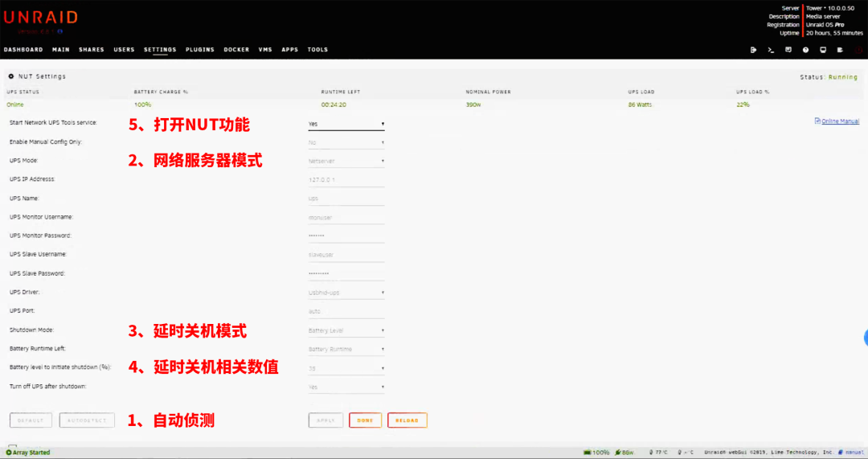Viewport: 868px width, 459px height.
Task: Open the Shares tab
Action: pyautogui.click(x=92, y=50)
